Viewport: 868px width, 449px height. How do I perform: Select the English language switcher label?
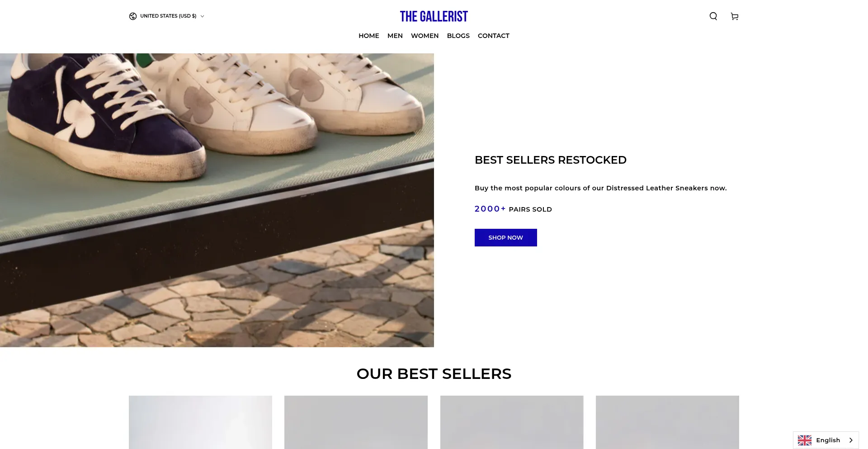click(x=828, y=440)
